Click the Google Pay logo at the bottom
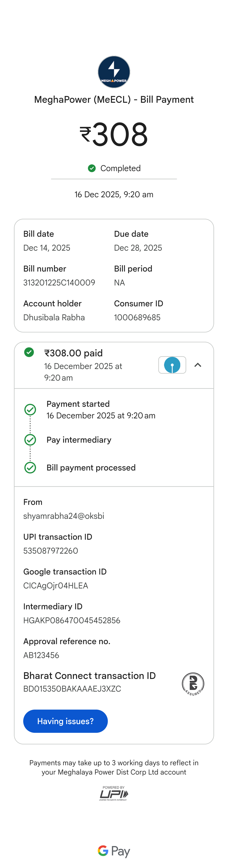The width and height of the screenshot is (228, 868). click(x=114, y=851)
